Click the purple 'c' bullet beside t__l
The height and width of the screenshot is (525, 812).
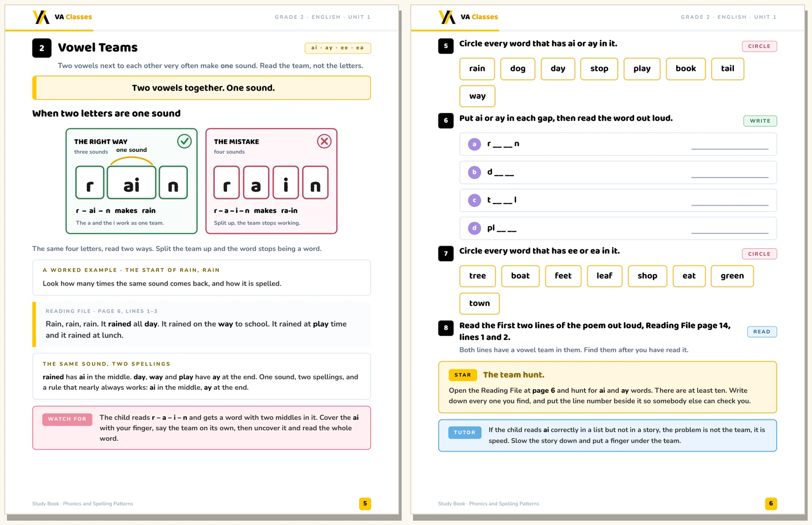pos(474,200)
